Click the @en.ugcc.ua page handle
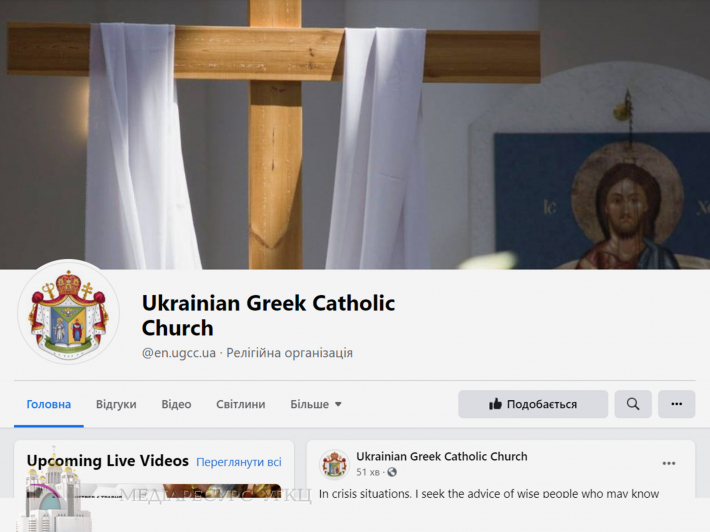 pos(179,353)
